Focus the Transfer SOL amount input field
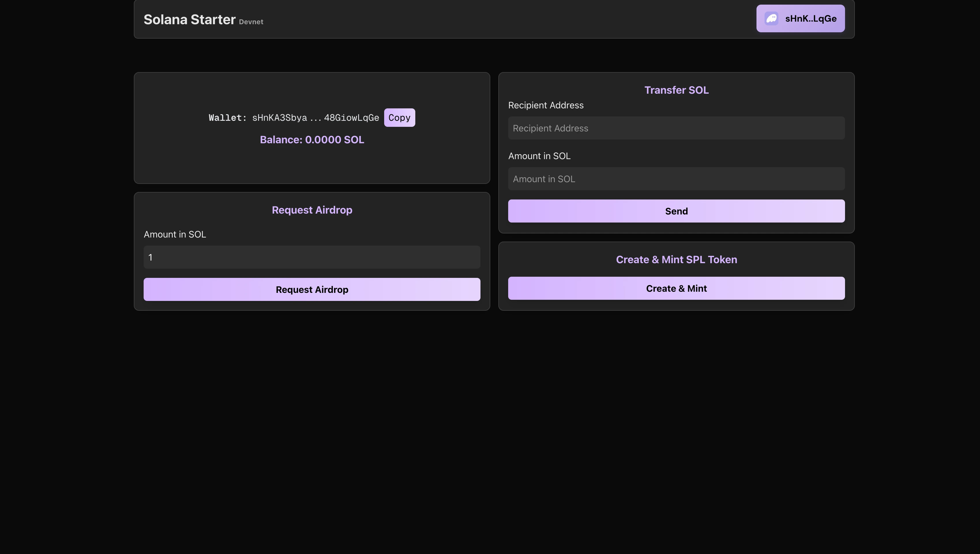Viewport: 980px width, 554px height. pyautogui.click(x=676, y=179)
